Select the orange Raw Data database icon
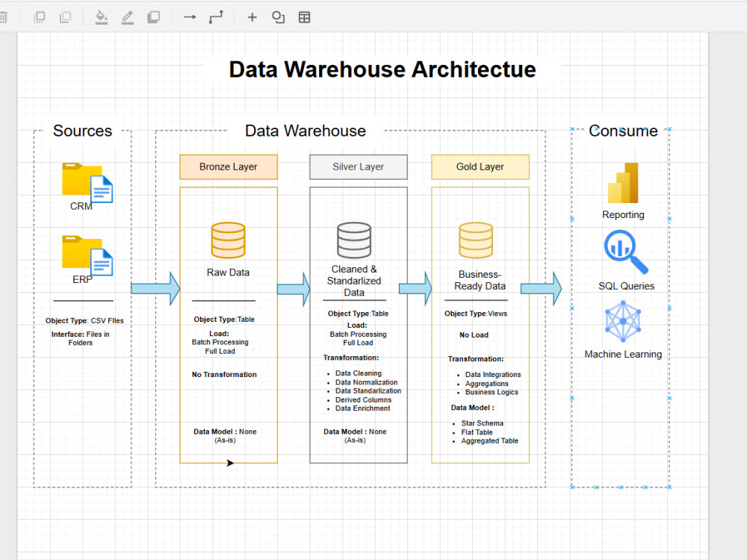Viewport: 747px width, 560px height. (x=228, y=240)
